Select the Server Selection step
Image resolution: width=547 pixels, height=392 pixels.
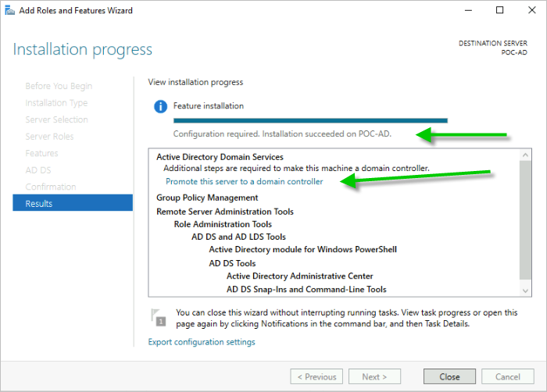pyautogui.click(x=56, y=120)
